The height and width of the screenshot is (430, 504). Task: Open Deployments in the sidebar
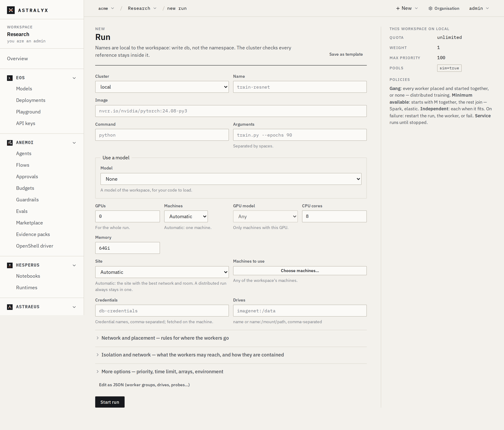coord(31,100)
